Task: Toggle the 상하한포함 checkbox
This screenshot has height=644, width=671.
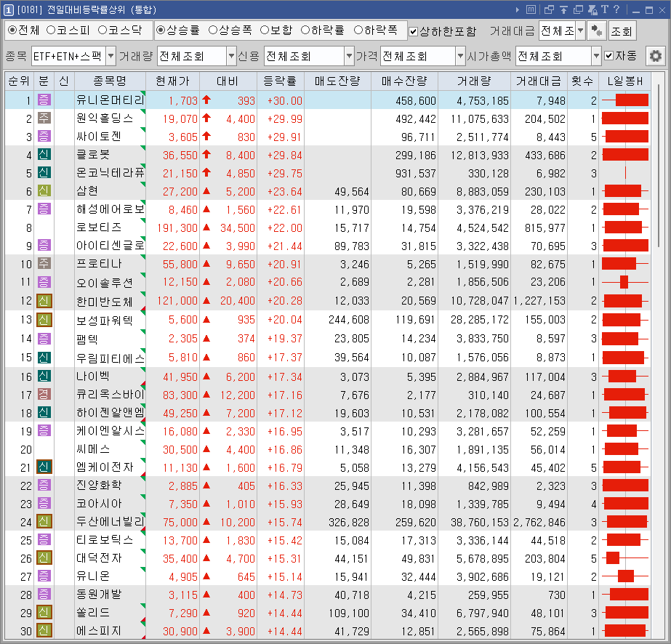Action: (414, 31)
